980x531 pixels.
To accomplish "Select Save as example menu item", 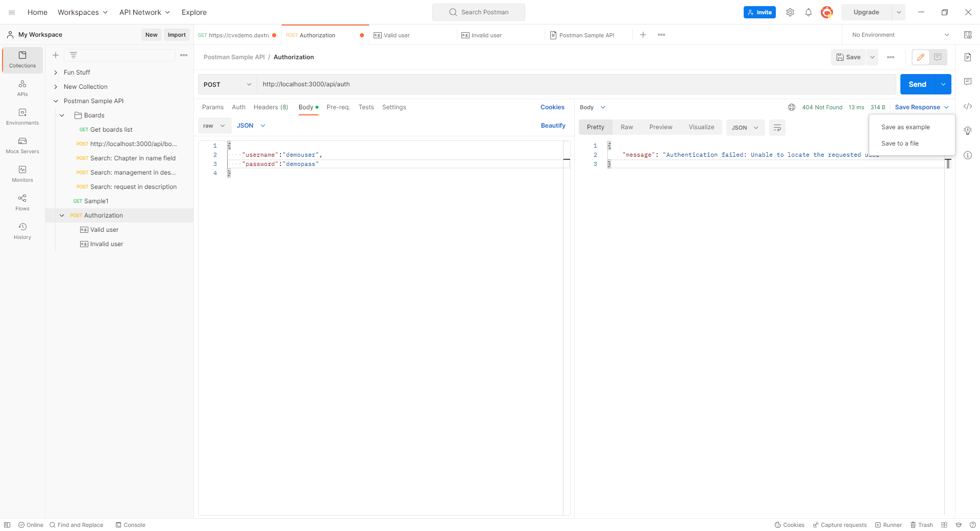I will click(912, 127).
